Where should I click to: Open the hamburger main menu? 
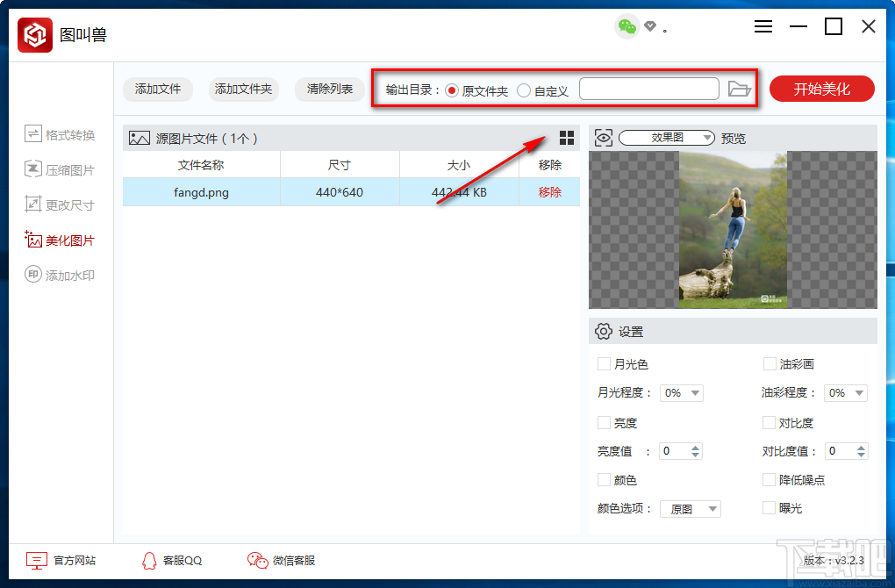pyautogui.click(x=763, y=26)
